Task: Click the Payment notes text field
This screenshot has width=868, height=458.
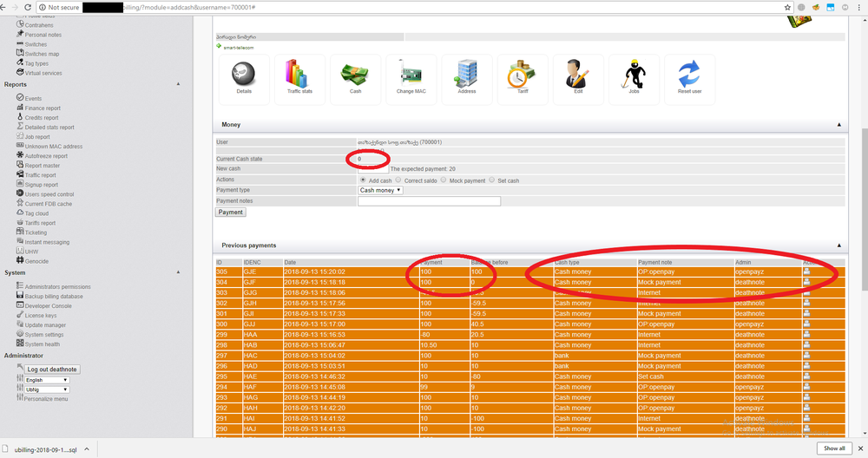Action: coord(429,201)
